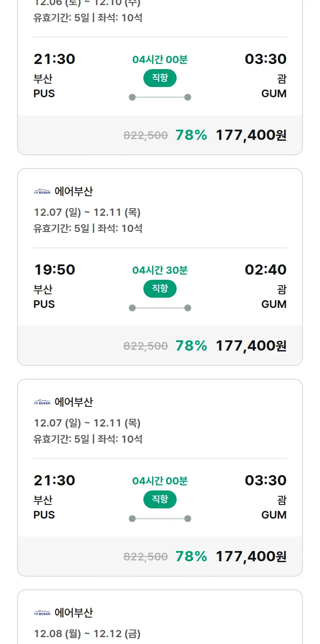This screenshot has height=644, width=320.
Task: Select the 177,400원 price on the topmost card
Action: click(251, 135)
